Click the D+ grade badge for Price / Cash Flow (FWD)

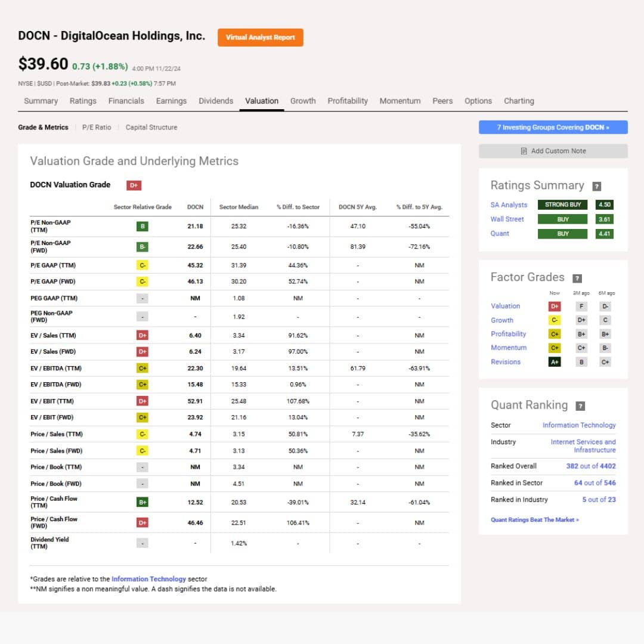coord(143,523)
